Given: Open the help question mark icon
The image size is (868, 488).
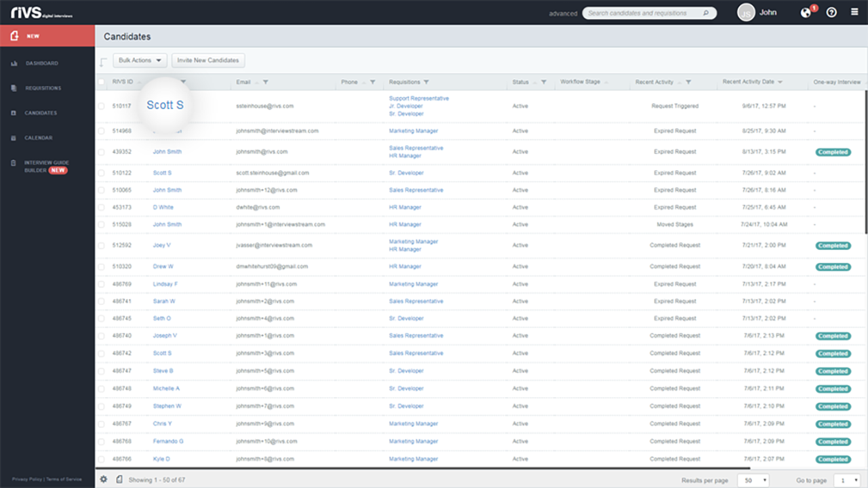Looking at the screenshot, I should pos(831,12).
